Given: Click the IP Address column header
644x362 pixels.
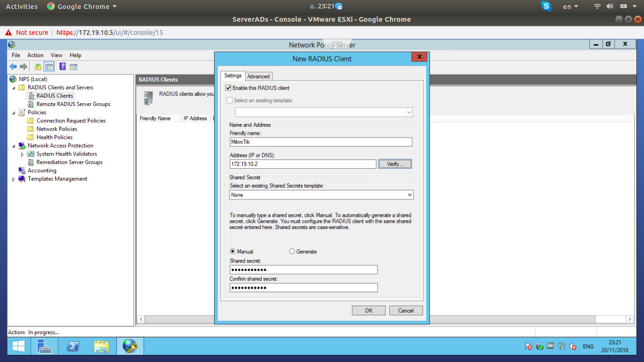Looking at the screenshot, I should (196, 118).
